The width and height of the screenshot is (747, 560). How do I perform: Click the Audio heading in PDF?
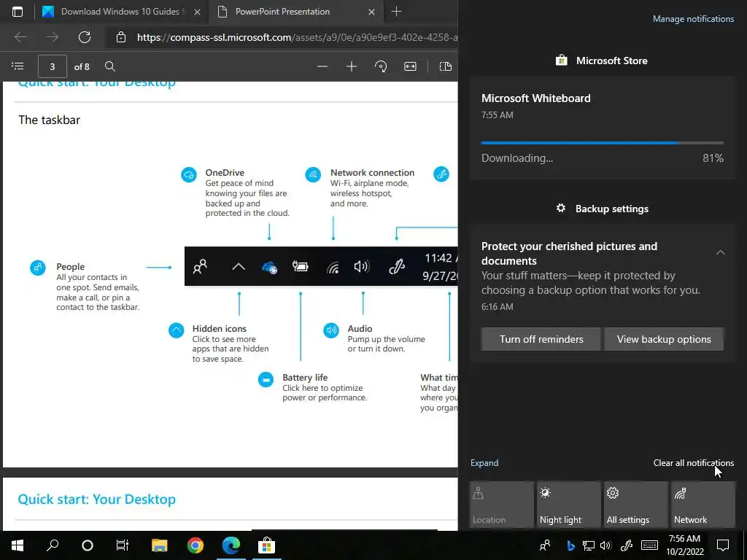coord(360,329)
